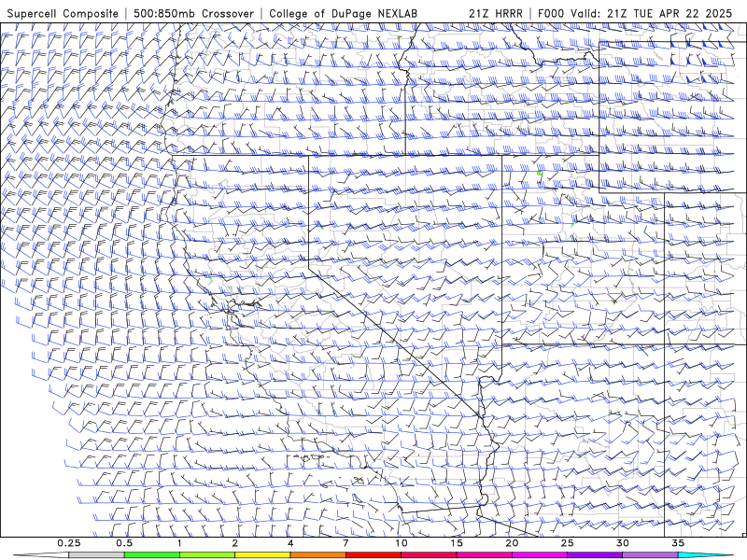This screenshot has height=560, width=747.
Task: Click the orange swatch between 4 and 7
Action: click(317, 555)
